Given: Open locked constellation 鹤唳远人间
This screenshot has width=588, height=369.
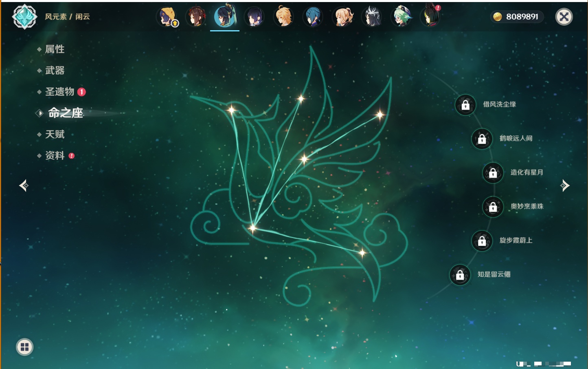Looking at the screenshot, I should coord(482,139).
